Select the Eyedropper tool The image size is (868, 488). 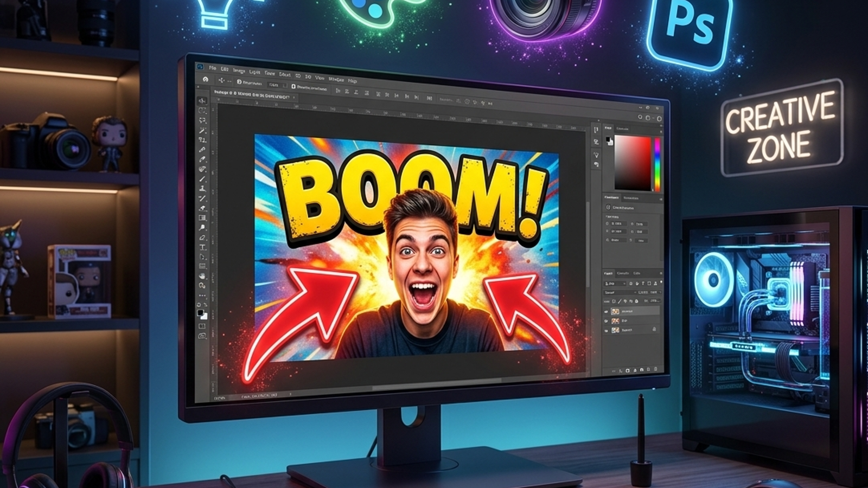coord(202,150)
